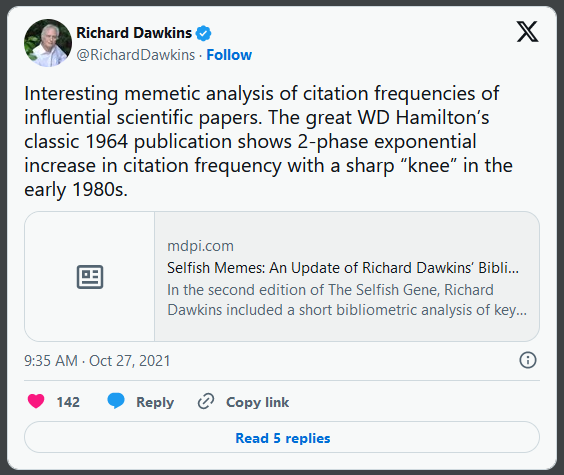
Task: Click the tweet body text
Action: 268,141
